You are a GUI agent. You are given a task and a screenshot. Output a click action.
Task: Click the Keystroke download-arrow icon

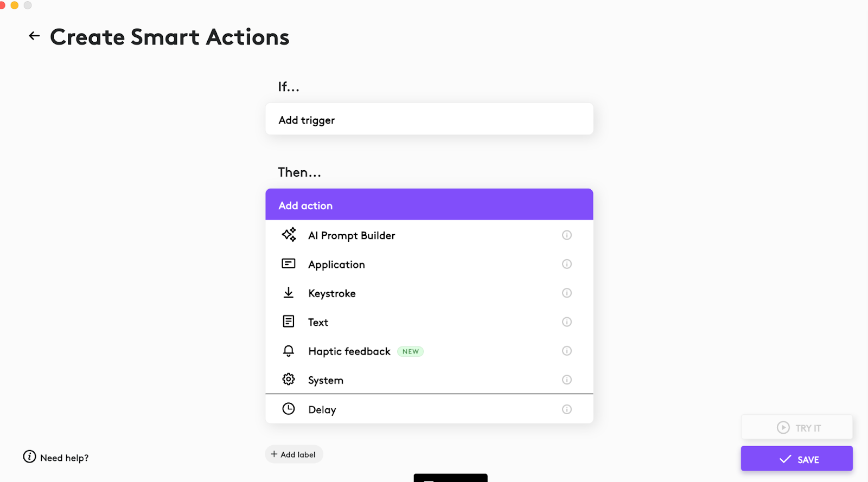tap(289, 293)
